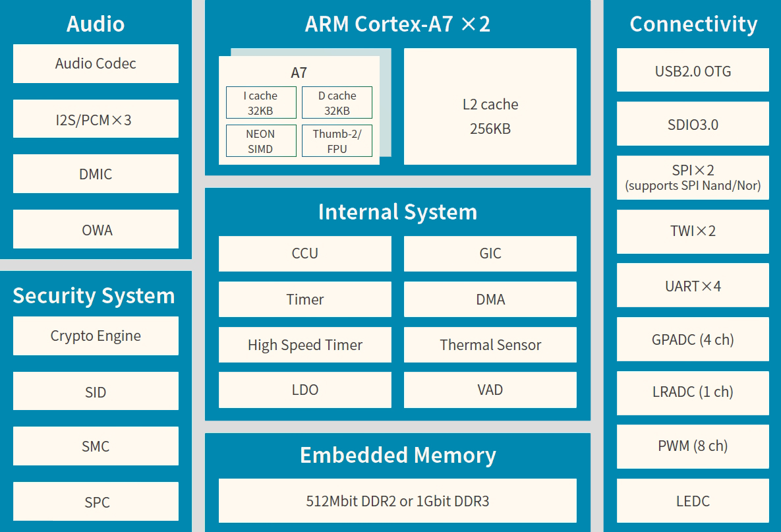Click the DMIC audio block
Screen dimensions: 781x532
96,174
